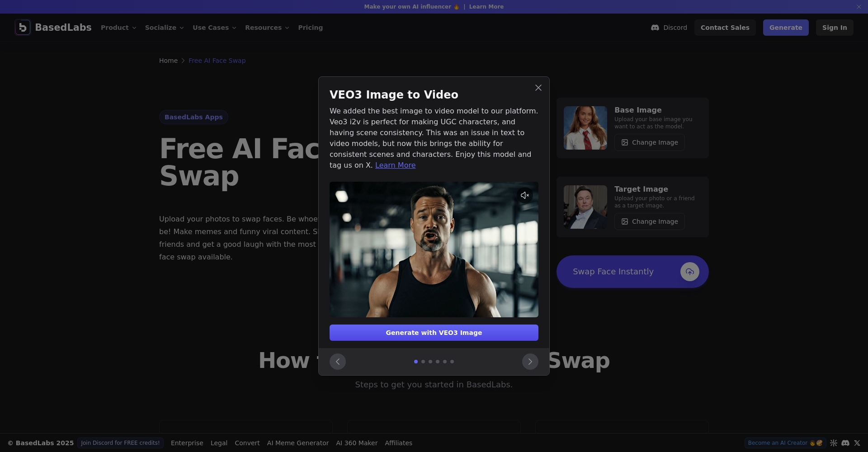868x452 pixels.
Task: Open Learn More link in top banner
Action: point(486,7)
